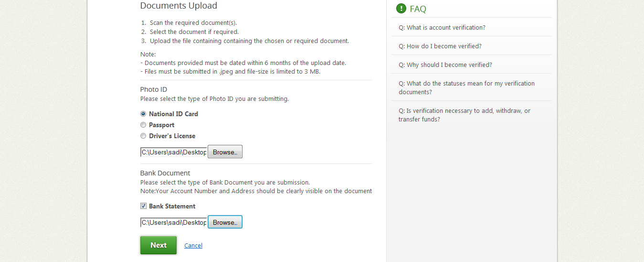Select the Driver's License radio button

point(143,136)
